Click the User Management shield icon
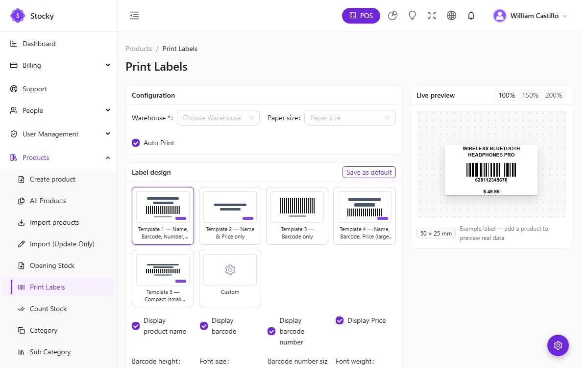Screen dimensions: 588x368 [14, 134]
